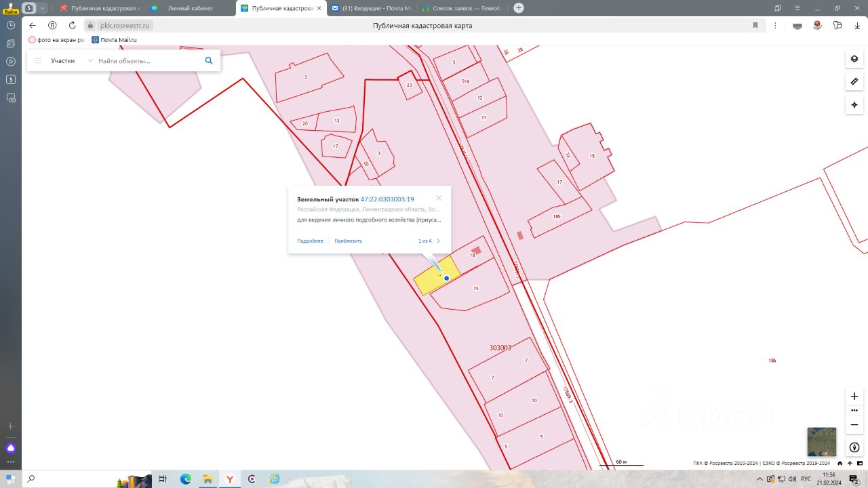868x488 pixels.
Task: Click the search magnifier icon
Action: (209, 60)
